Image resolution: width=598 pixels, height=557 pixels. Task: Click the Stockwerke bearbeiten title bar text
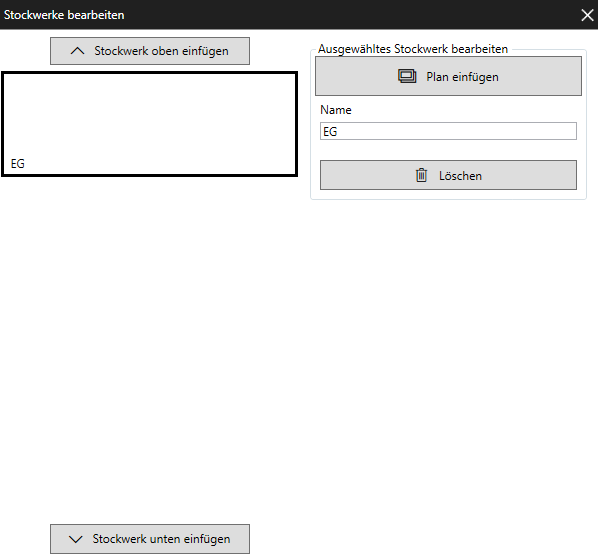pyautogui.click(x=64, y=15)
